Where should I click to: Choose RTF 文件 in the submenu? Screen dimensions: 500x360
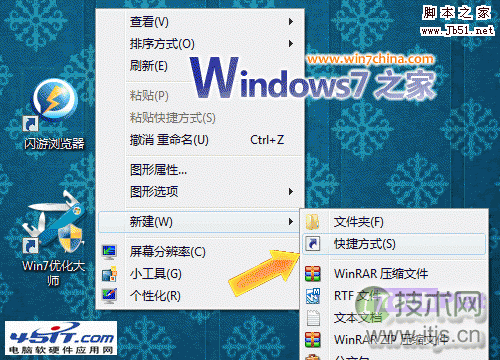(x=394, y=296)
